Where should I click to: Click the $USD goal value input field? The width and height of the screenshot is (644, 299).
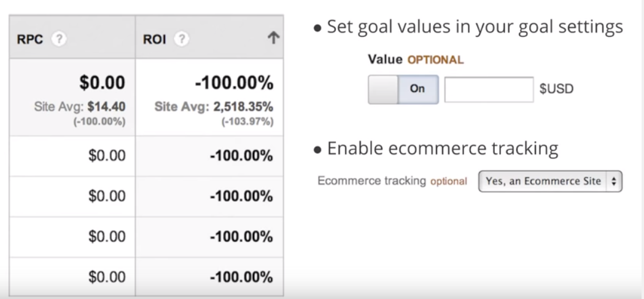point(489,89)
